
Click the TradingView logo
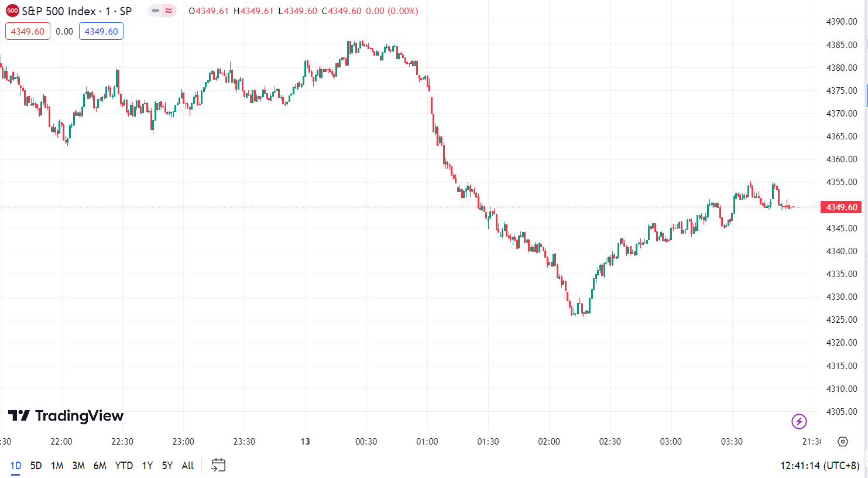point(66,416)
